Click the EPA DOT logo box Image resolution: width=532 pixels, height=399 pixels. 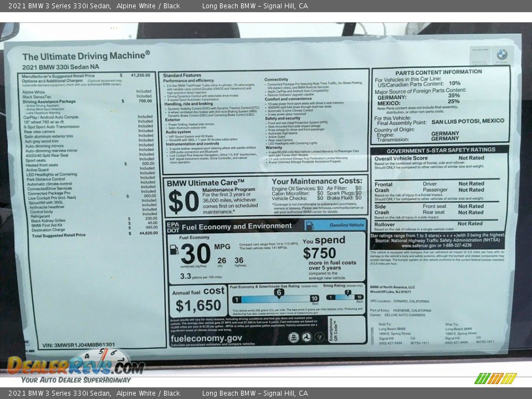tap(173, 227)
